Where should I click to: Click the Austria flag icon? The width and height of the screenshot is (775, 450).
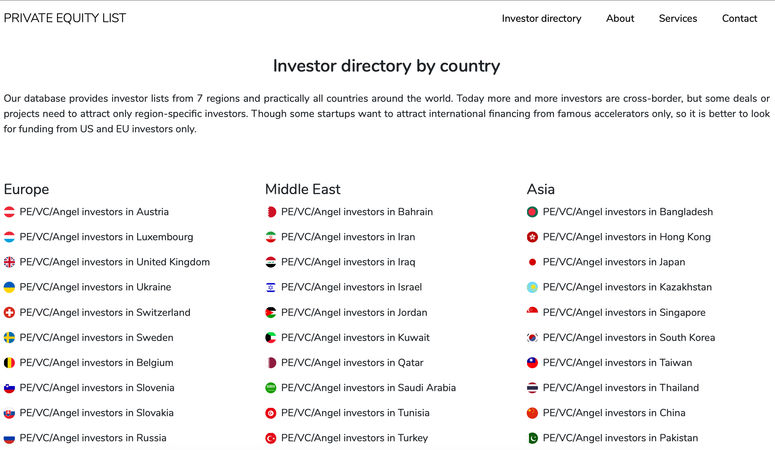9,212
